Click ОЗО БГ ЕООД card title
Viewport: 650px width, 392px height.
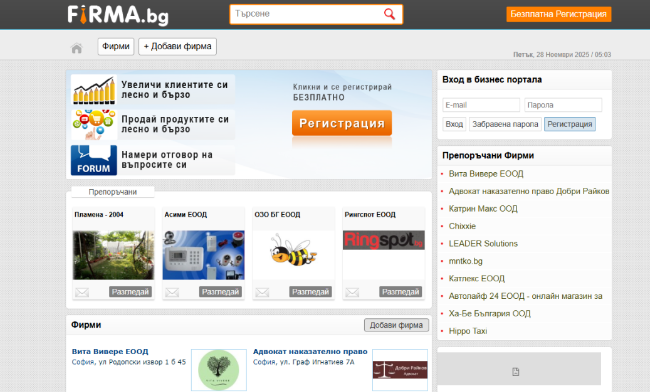277,214
